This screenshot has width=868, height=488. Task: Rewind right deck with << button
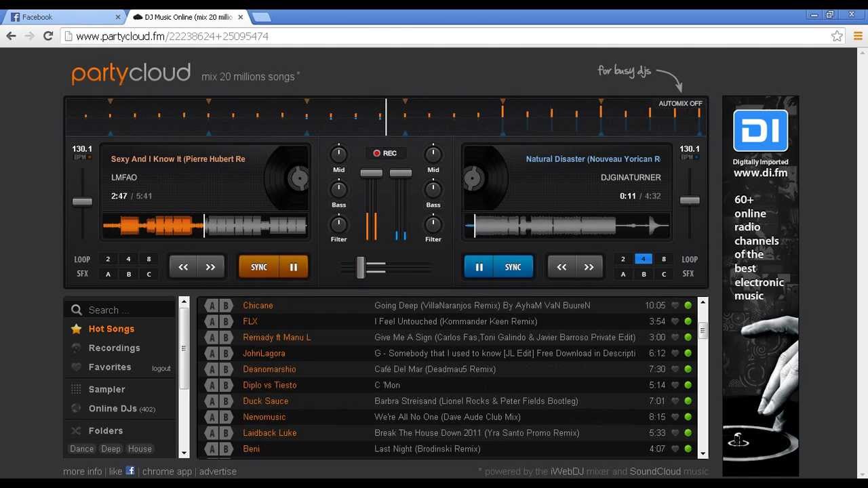tap(561, 267)
